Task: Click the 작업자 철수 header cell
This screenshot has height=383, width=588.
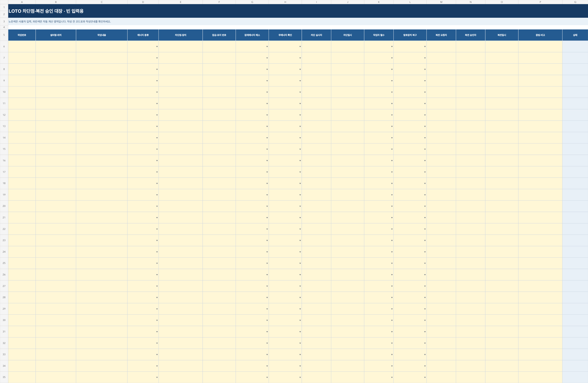Action: (379, 35)
